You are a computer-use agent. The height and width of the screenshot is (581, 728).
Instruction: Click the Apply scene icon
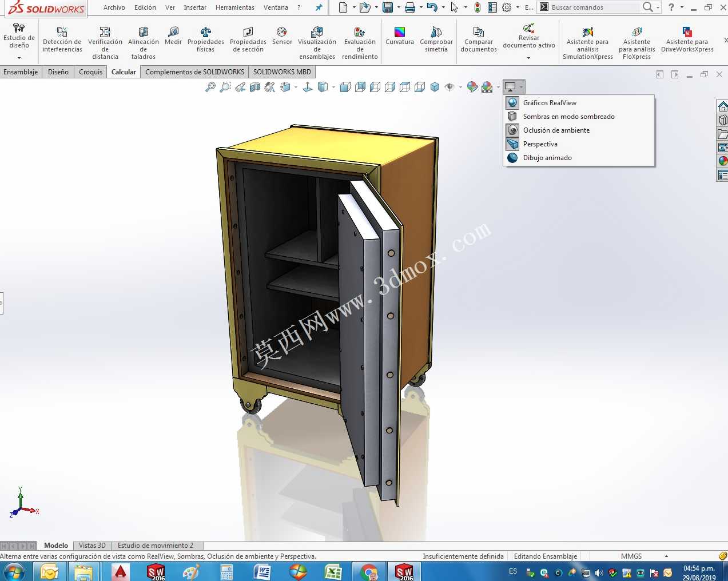487,87
